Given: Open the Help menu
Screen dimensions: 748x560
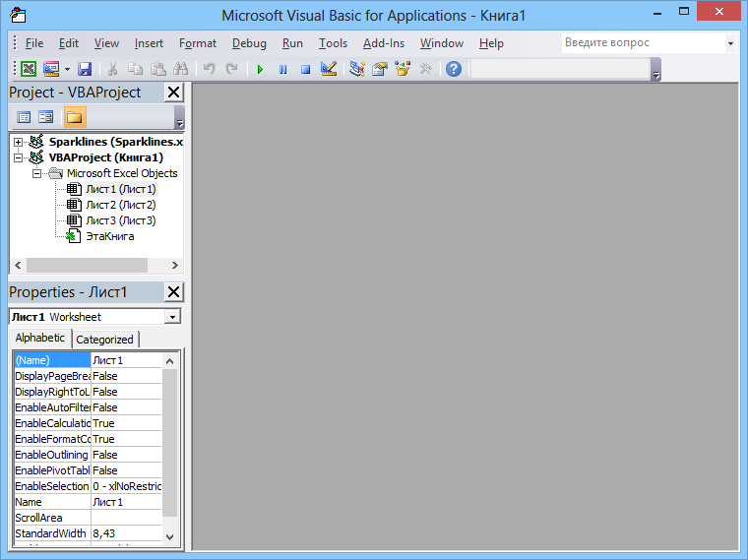Looking at the screenshot, I should tap(491, 43).
